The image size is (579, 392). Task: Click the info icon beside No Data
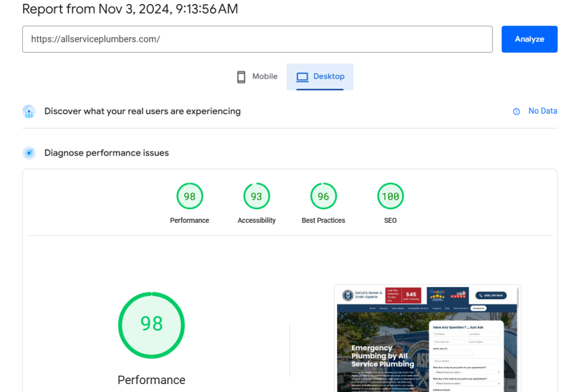516,111
